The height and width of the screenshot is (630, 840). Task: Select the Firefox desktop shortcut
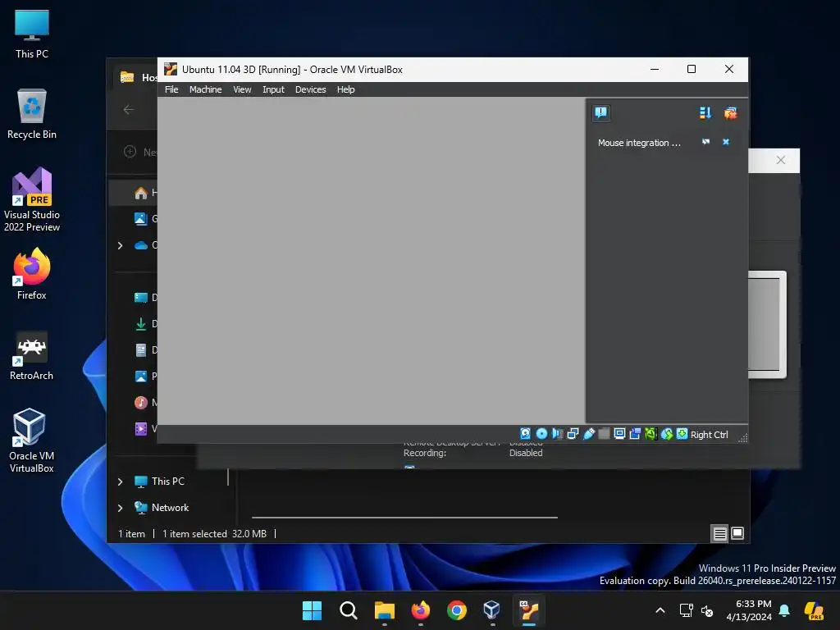point(32,274)
